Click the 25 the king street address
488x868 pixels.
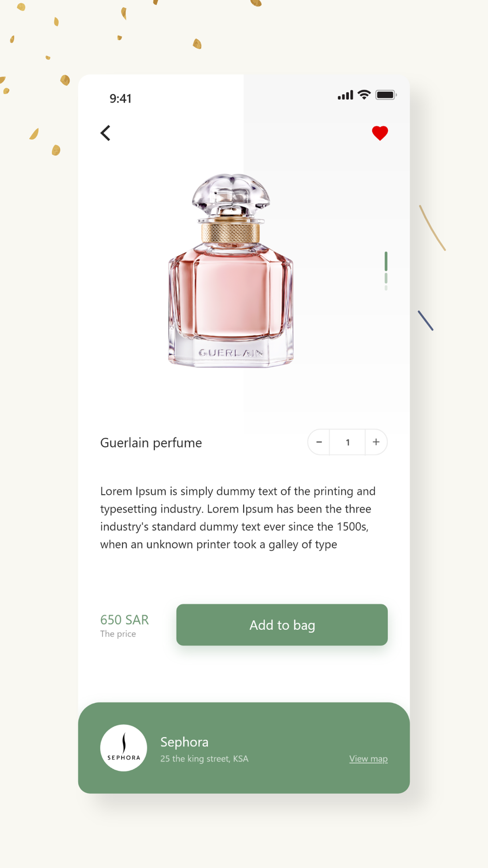[204, 759]
